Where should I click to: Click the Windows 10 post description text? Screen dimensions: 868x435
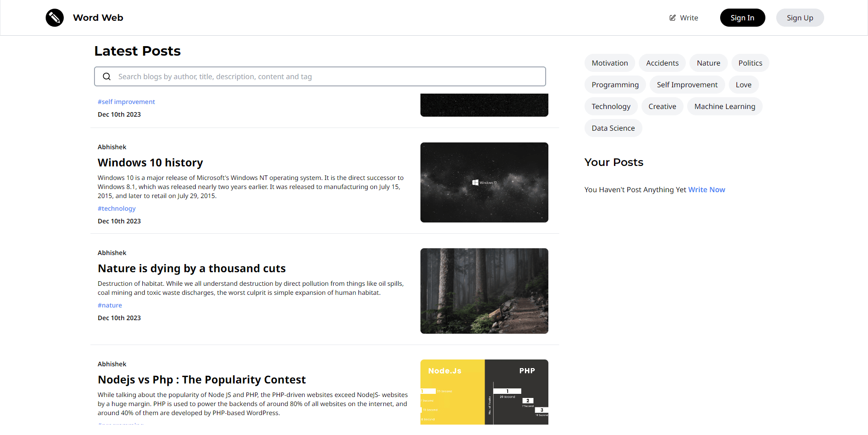(251, 187)
